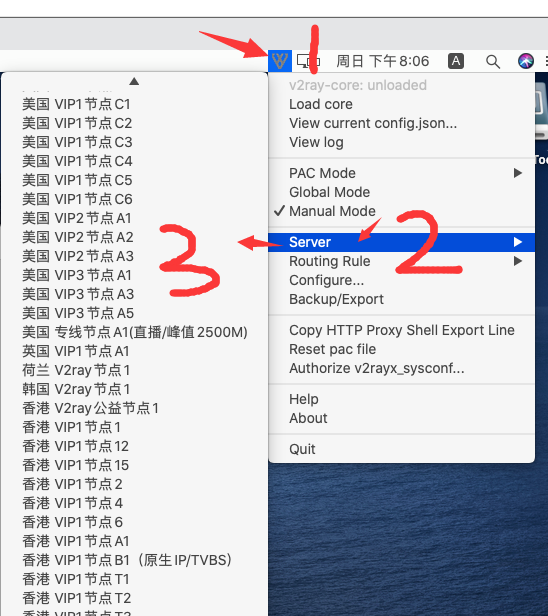Click the scroll-up triangle in server list
548x616 pixels.
pos(134,81)
